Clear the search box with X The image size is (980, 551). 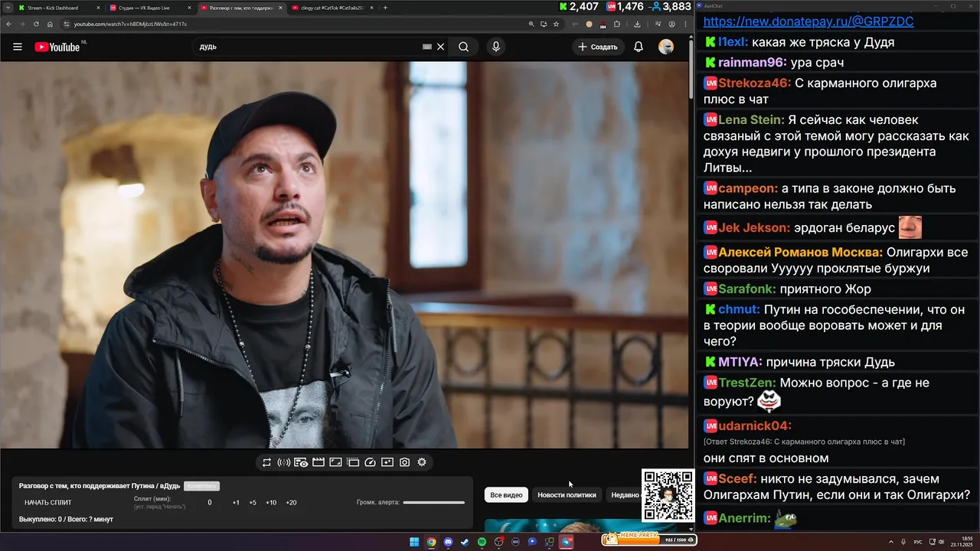pos(440,47)
